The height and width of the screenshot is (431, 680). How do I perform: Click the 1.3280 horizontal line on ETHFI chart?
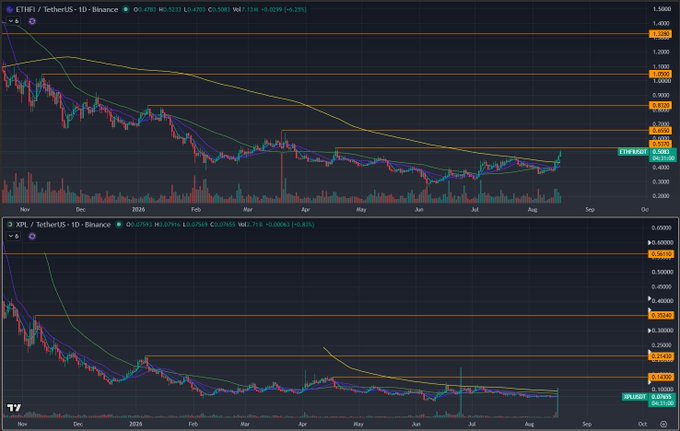pos(325,34)
